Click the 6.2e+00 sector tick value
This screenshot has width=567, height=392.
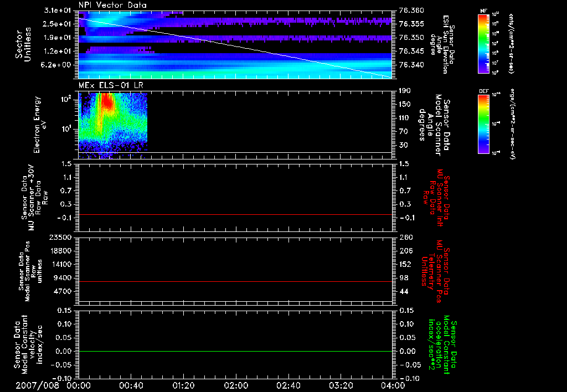[57, 65]
